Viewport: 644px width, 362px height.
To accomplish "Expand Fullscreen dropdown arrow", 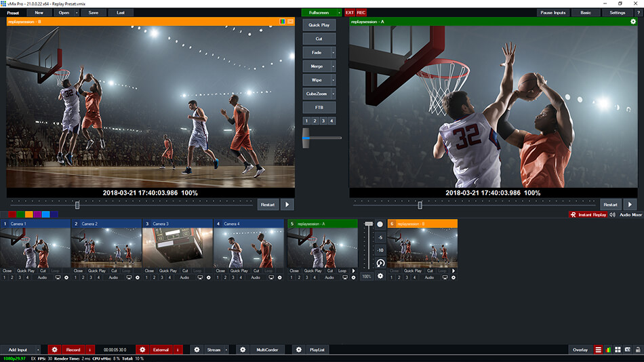I will pyautogui.click(x=339, y=13).
